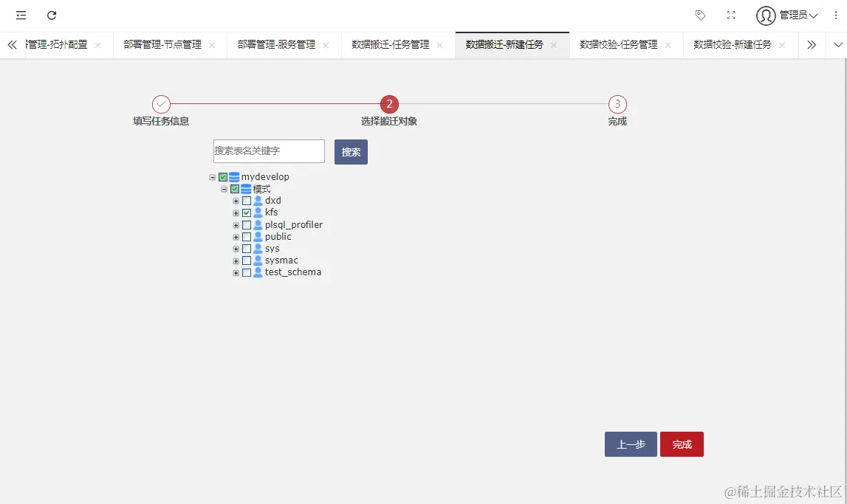The height and width of the screenshot is (504, 847).
Task: Open the tab list dropdown arrow
Action: point(838,45)
